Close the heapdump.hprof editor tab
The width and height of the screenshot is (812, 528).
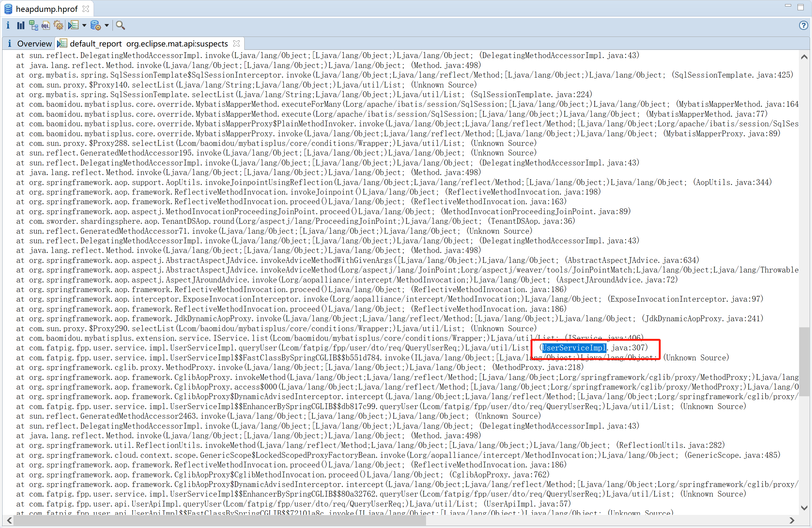(x=86, y=9)
